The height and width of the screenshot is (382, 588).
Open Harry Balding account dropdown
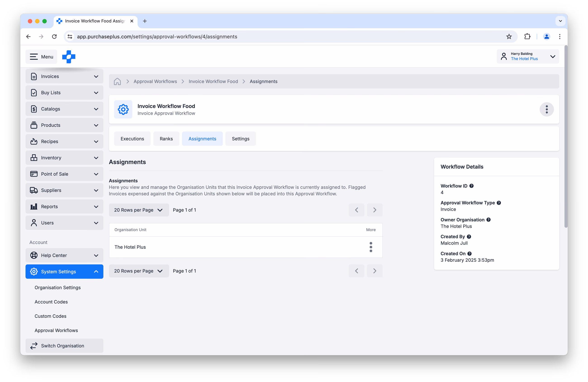click(528, 57)
